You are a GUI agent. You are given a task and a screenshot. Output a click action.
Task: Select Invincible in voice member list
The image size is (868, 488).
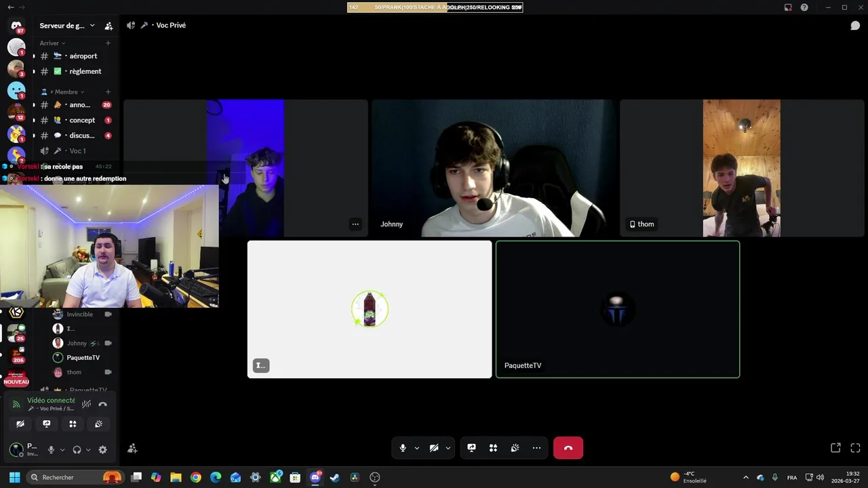click(82, 314)
